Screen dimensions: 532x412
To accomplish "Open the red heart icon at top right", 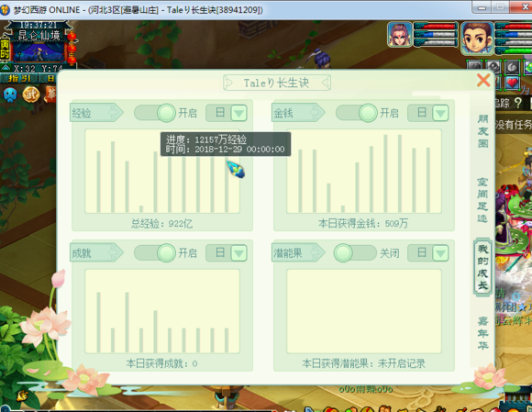I will (512, 83).
